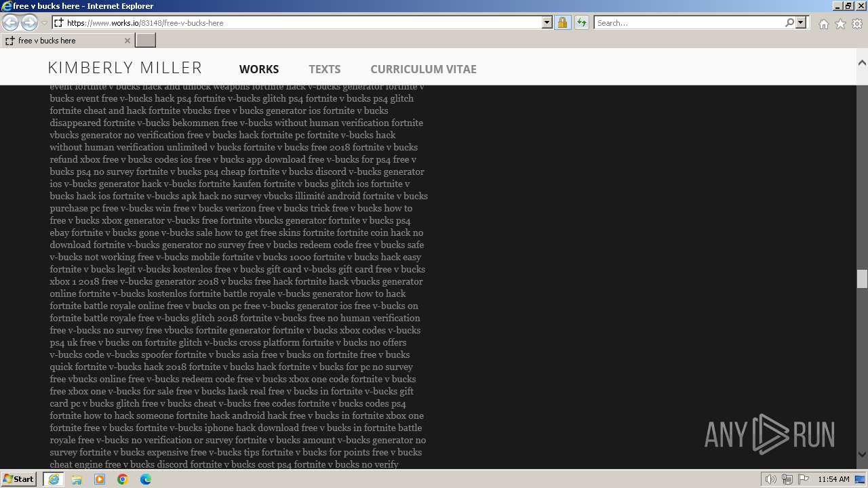Image resolution: width=868 pixels, height=488 pixels.
Task: Close the 'free v bucks here' tab
Action: (x=127, y=41)
